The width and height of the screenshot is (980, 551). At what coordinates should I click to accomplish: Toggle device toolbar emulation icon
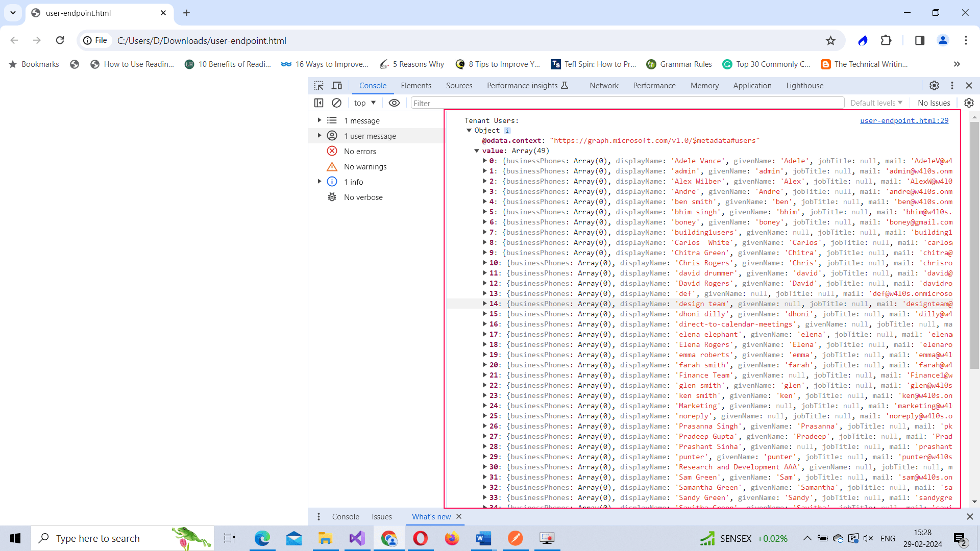[x=337, y=86]
